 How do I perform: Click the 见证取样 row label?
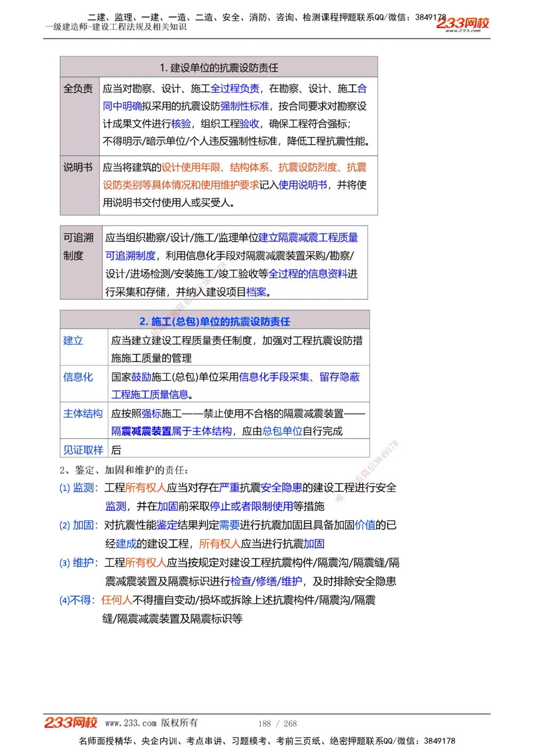[x=82, y=450]
